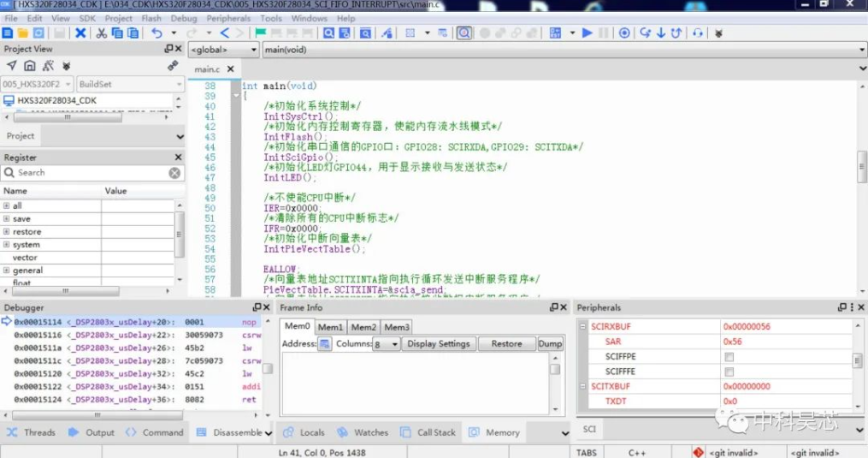Click the headphones icon in the debug toolbar
Viewport: 868px width, 458px height.
pyautogui.click(x=698, y=33)
